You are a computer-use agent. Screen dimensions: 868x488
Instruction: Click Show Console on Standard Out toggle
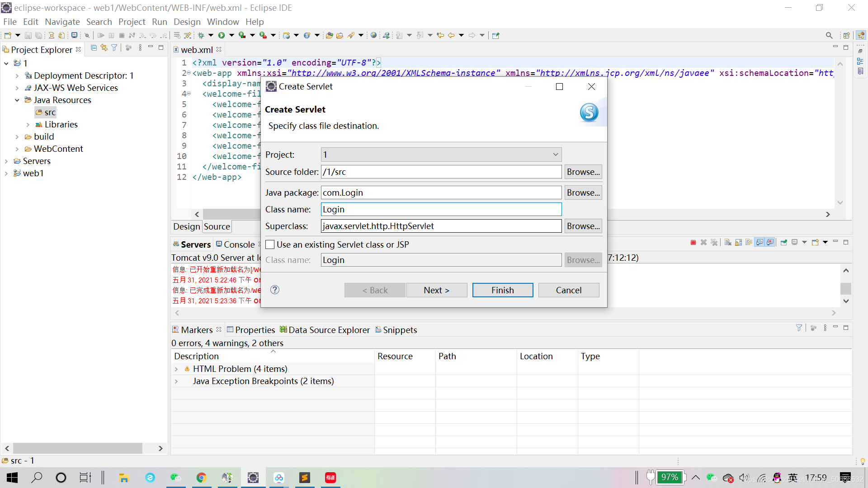759,243
